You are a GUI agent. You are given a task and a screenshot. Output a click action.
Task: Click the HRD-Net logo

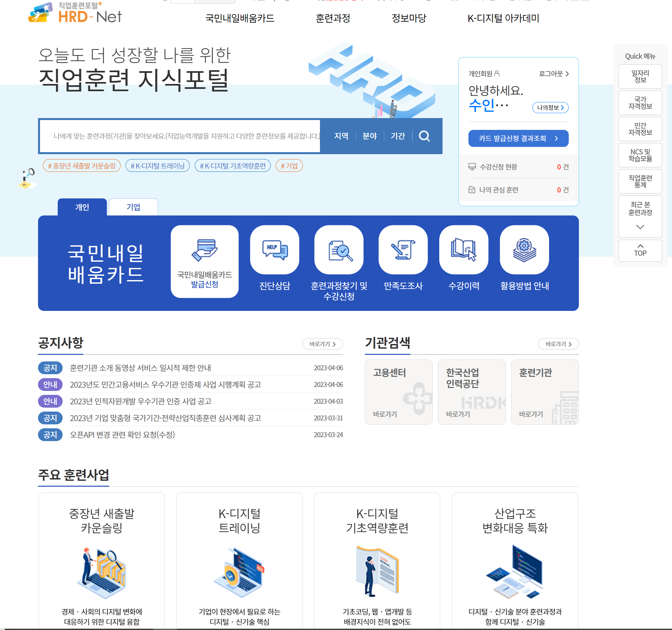coord(75,12)
